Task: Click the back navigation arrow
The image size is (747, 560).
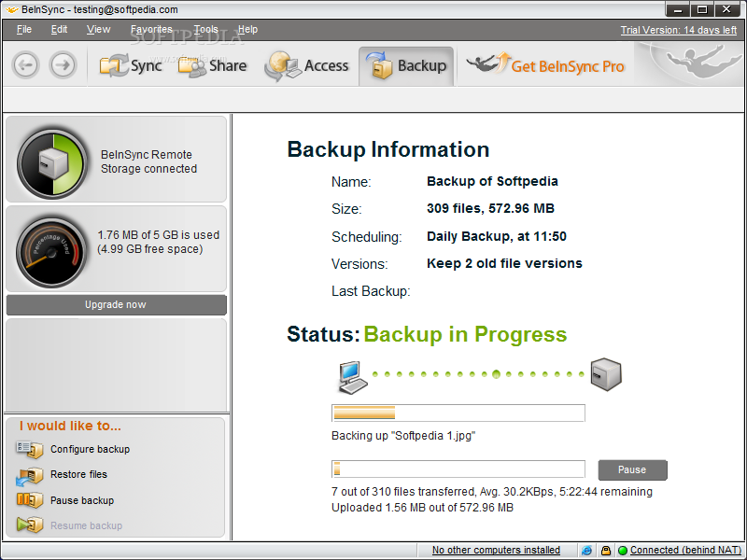Action: click(x=26, y=64)
